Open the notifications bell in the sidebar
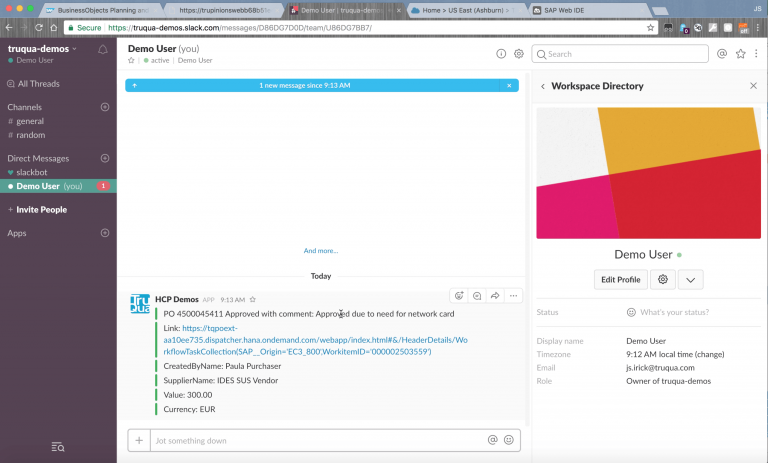Screen dimensions: 768x463 pos(103,49)
